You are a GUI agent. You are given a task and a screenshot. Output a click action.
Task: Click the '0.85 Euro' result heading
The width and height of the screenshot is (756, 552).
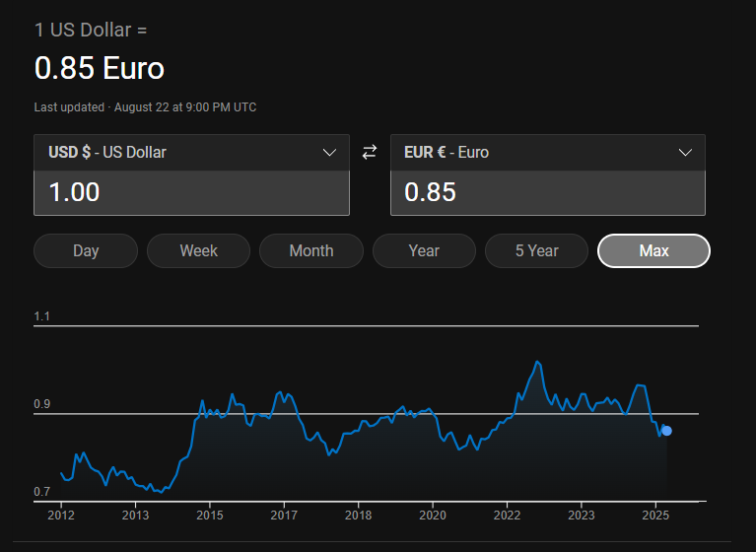pyautogui.click(x=100, y=68)
